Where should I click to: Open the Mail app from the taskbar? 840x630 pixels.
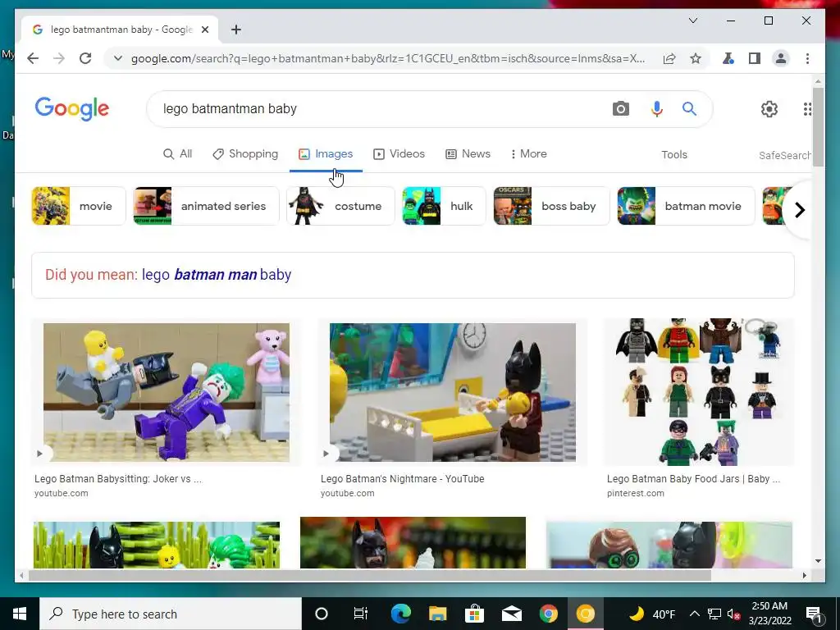click(x=512, y=614)
